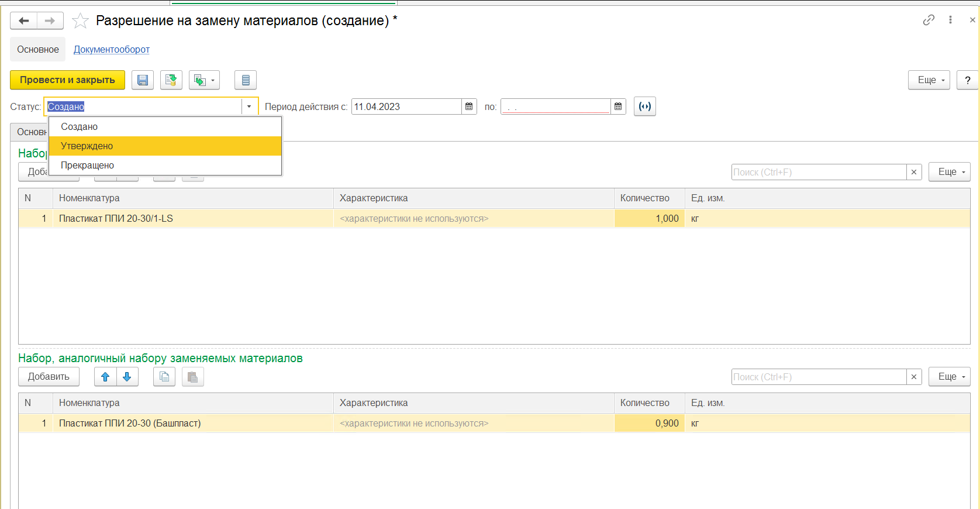Select Пластикат ППИ 20-30/1-LS row
Image resolution: width=980 pixels, height=509 pixels.
click(x=494, y=219)
